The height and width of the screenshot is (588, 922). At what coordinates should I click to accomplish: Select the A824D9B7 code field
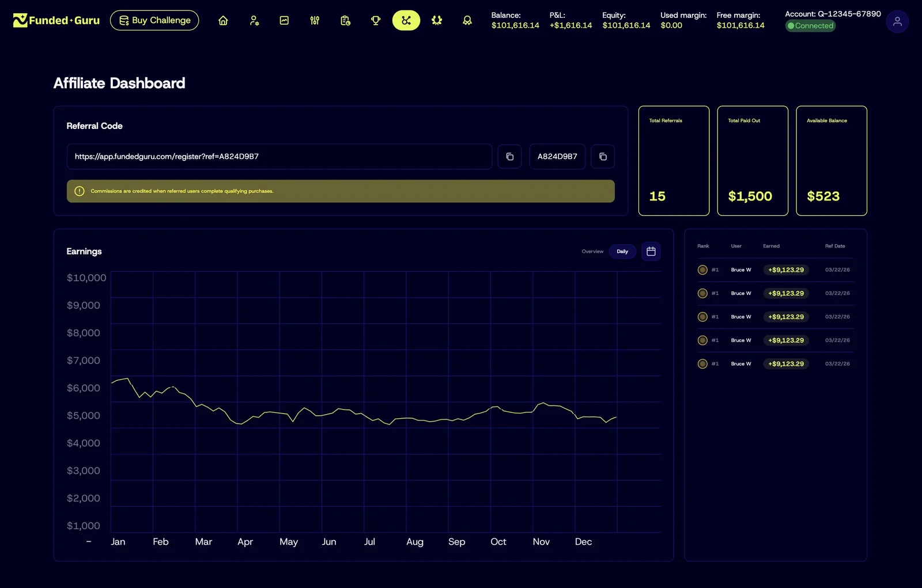point(557,156)
